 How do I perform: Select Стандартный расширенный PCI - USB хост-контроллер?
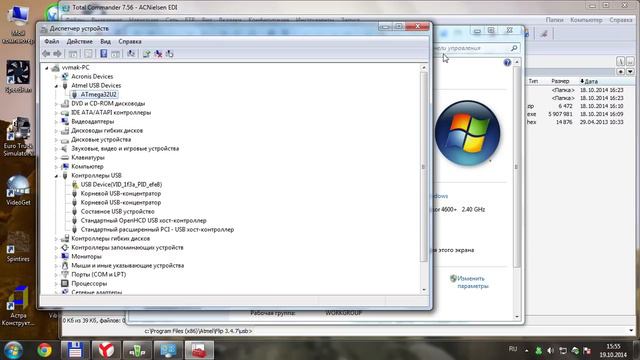pos(157,229)
